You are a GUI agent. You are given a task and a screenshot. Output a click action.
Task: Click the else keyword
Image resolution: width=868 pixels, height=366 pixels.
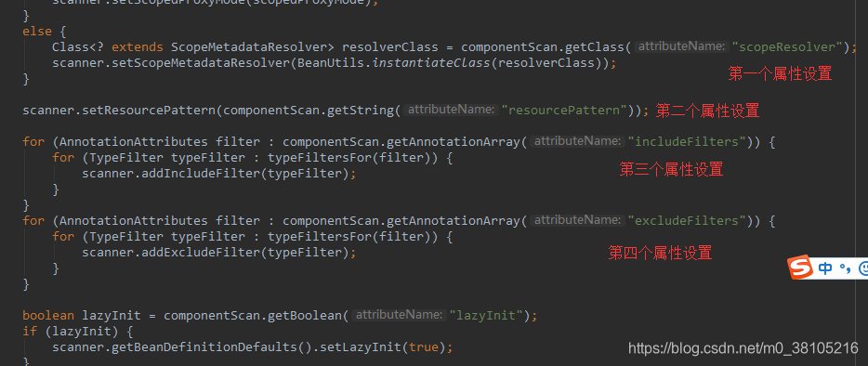click(x=37, y=31)
